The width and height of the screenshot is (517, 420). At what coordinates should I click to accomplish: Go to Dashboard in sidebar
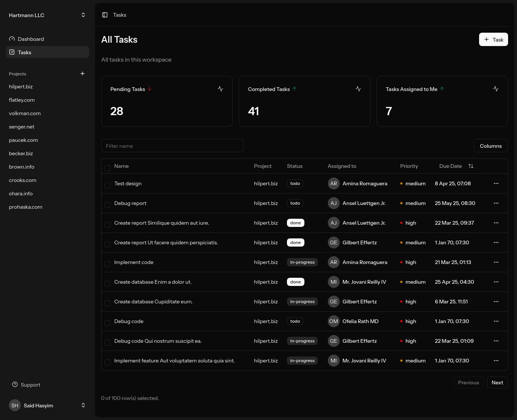[x=31, y=39]
